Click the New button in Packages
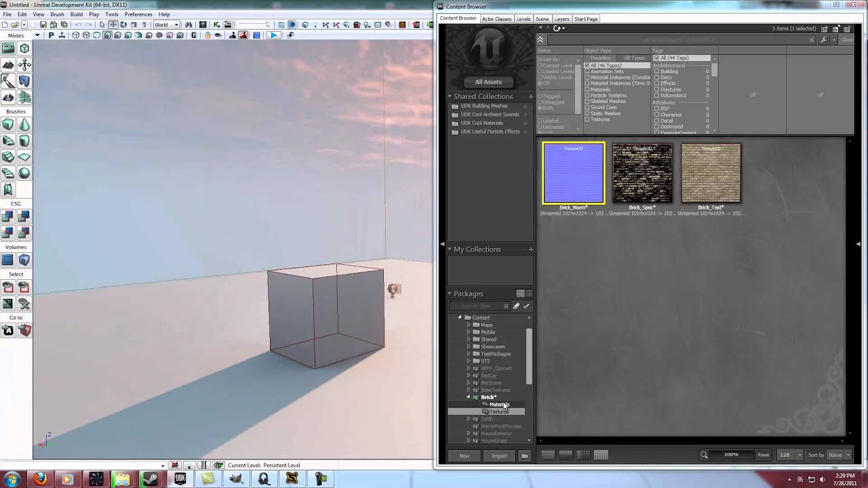Screen dimensions: 868x488 pyautogui.click(x=465, y=455)
